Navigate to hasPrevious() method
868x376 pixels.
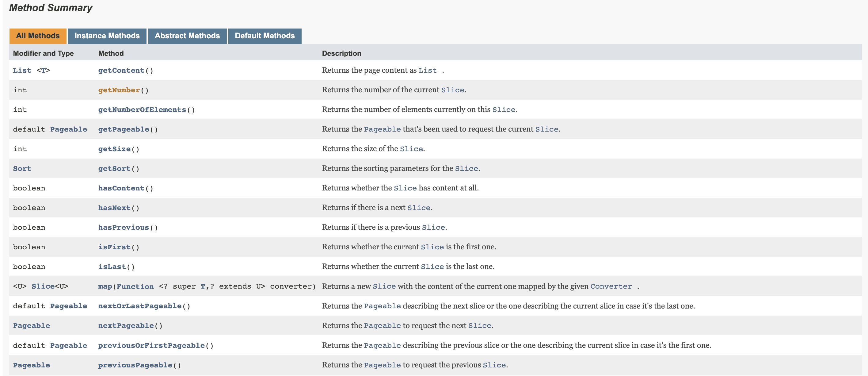[123, 227]
